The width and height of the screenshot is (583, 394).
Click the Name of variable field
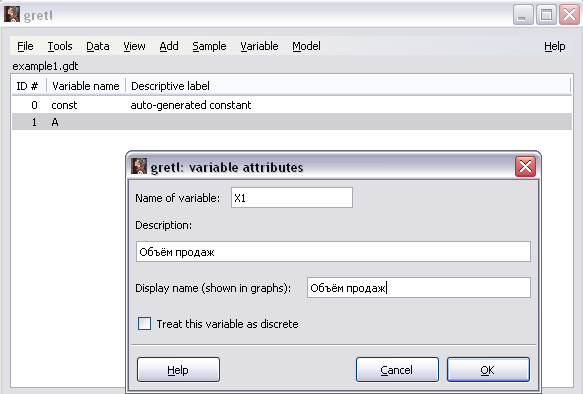pos(292,198)
